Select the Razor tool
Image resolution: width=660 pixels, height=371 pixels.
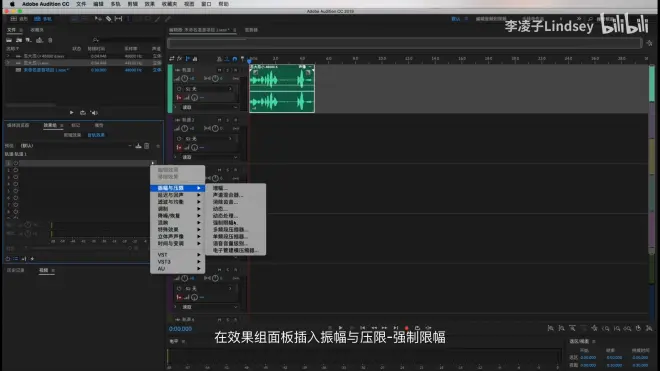coord(108,19)
